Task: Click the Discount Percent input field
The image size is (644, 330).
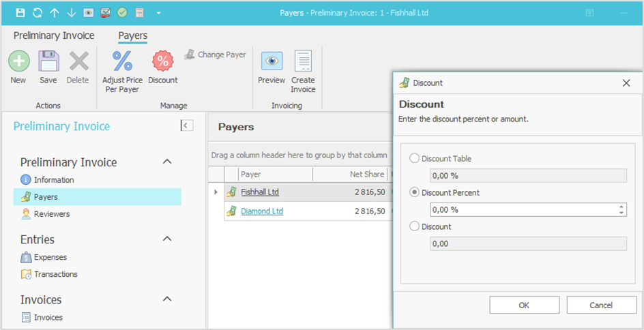Action: click(522, 210)
